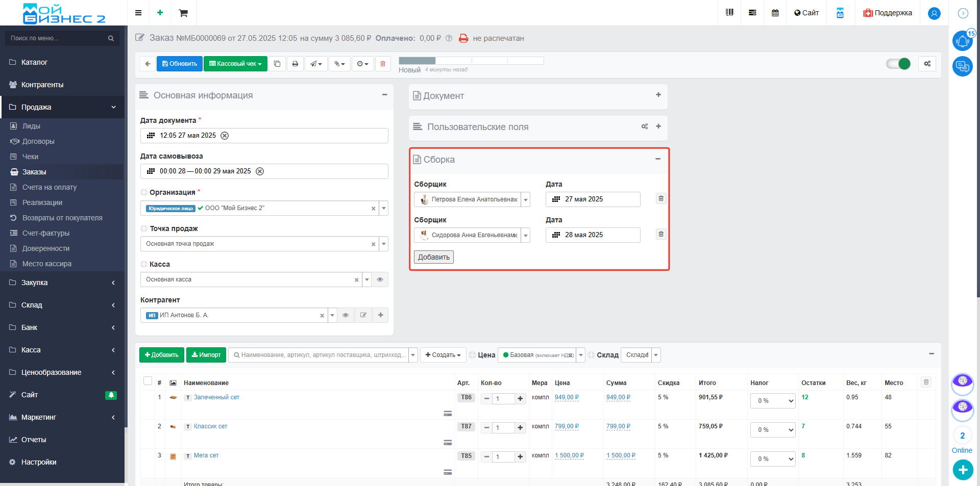Focus the menu search field
This screenshot has width=980, height=486.
62,38
